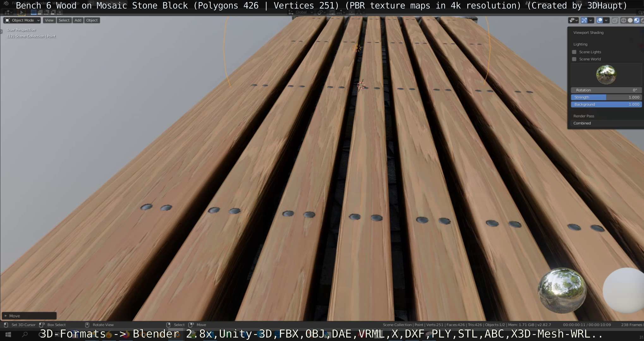Open the View menu
The image size is (644, 341).
point(49,20)
